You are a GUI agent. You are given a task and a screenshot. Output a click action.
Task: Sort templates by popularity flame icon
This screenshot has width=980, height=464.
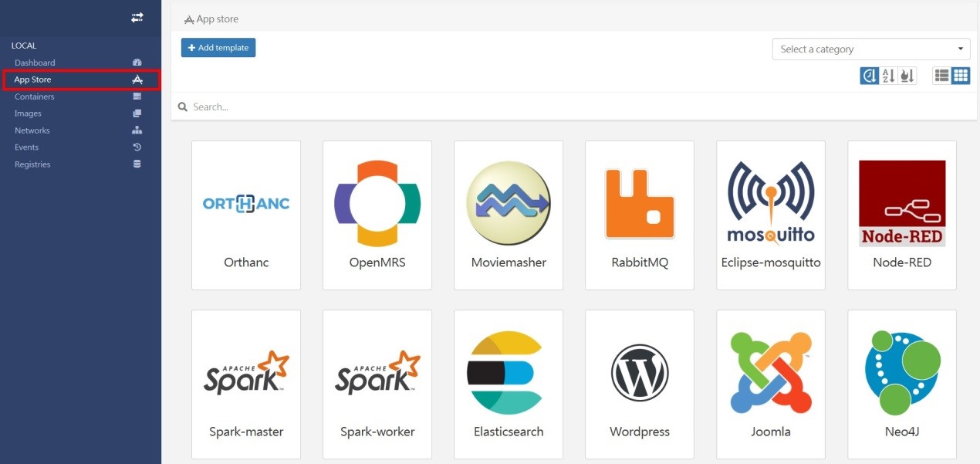point(906,75)
